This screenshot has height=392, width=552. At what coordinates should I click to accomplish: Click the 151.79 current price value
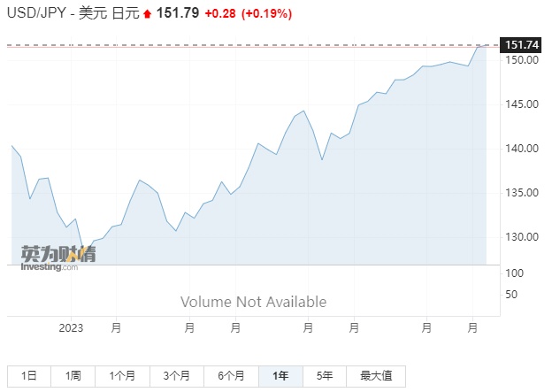(178, 14)
